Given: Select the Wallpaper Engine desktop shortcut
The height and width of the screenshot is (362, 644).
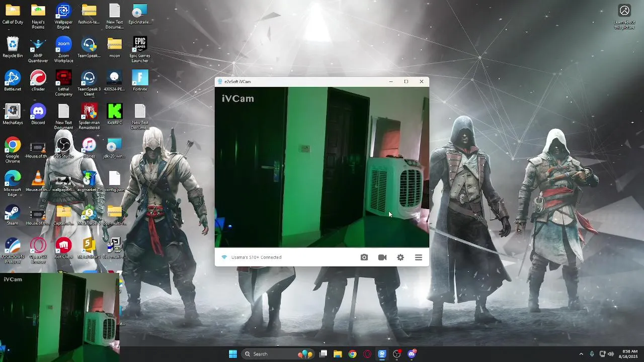Looking at the screenshot, I should point(63,17).
